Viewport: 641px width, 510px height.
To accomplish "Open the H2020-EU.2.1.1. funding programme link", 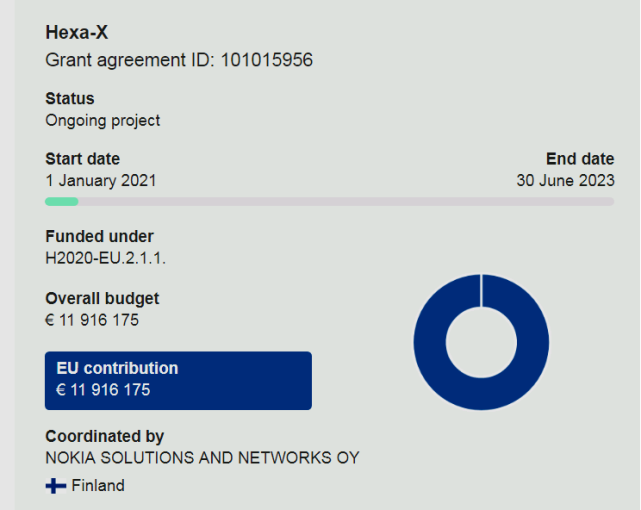I will click(x=106, y=259).
